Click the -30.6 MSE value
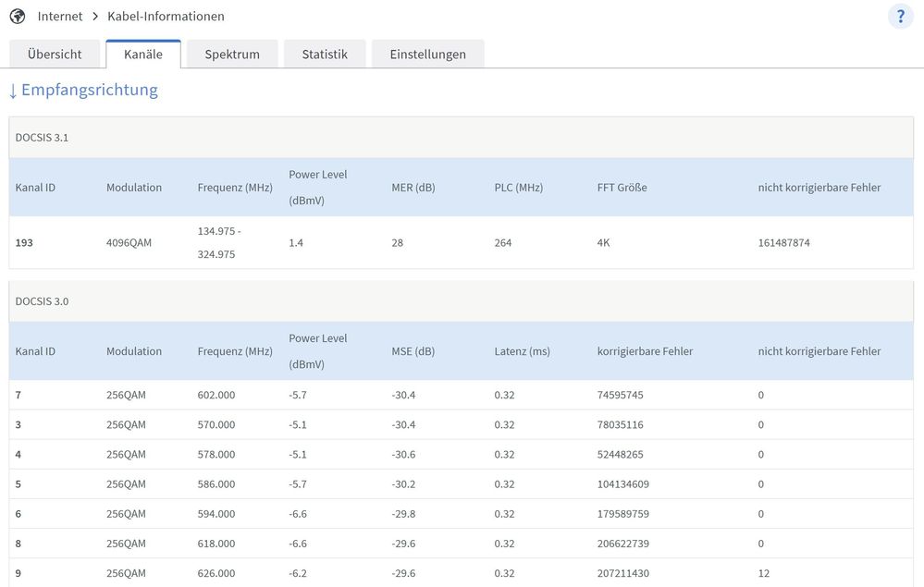924x587 pixels. click(x=403, y=455)
